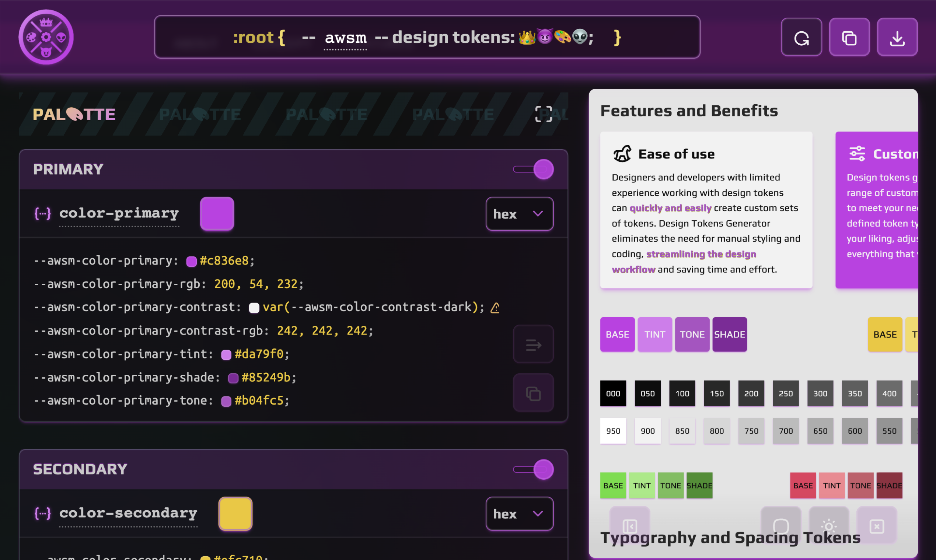Collapse preview with the sidebar panel icon

[629, 526]
